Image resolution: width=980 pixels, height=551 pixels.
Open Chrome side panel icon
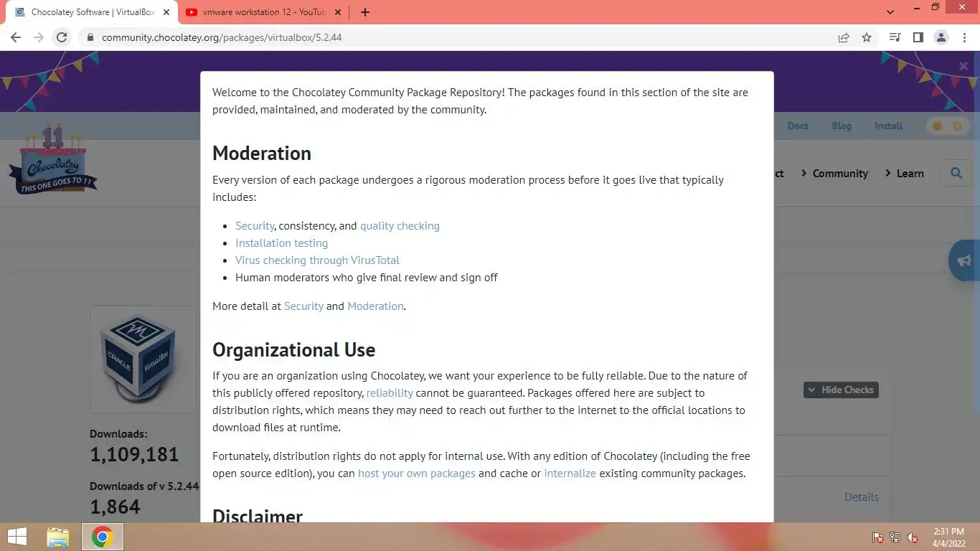pyautogui.click(x=918, y=37)
